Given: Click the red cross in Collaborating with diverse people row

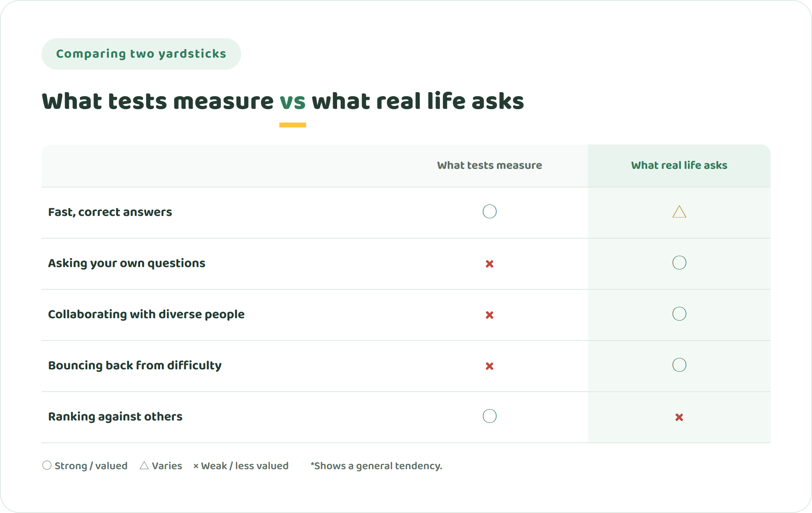Looking at the screenshot, I should (490, 315).
